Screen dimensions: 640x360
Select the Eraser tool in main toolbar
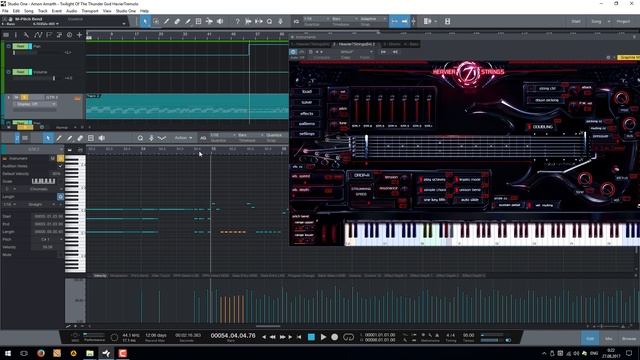[177, 21]
